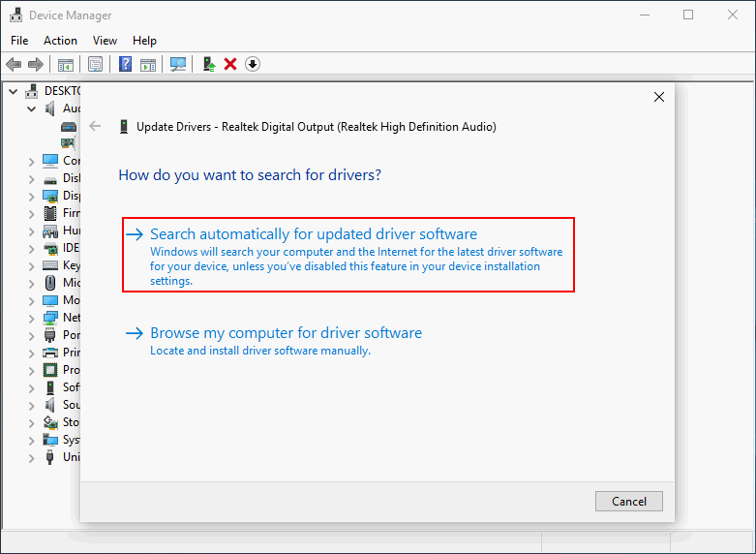Expand the Computer category chevron

[x=31, y=162]
